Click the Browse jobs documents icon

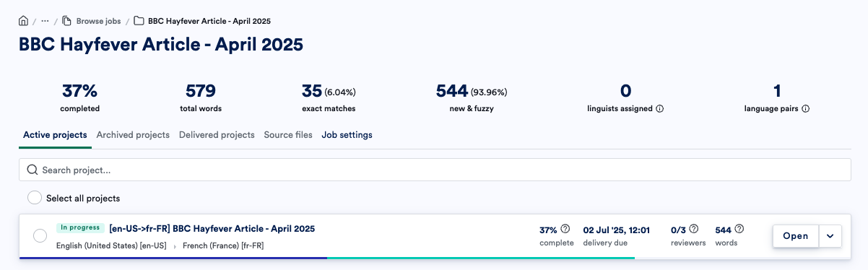tap(66, 21)
